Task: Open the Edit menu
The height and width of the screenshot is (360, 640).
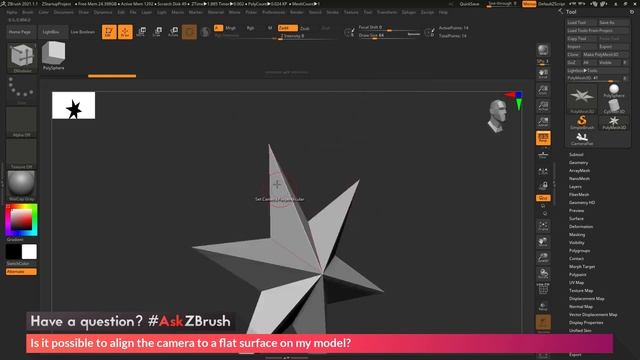Action: click(x=121, y=12)
